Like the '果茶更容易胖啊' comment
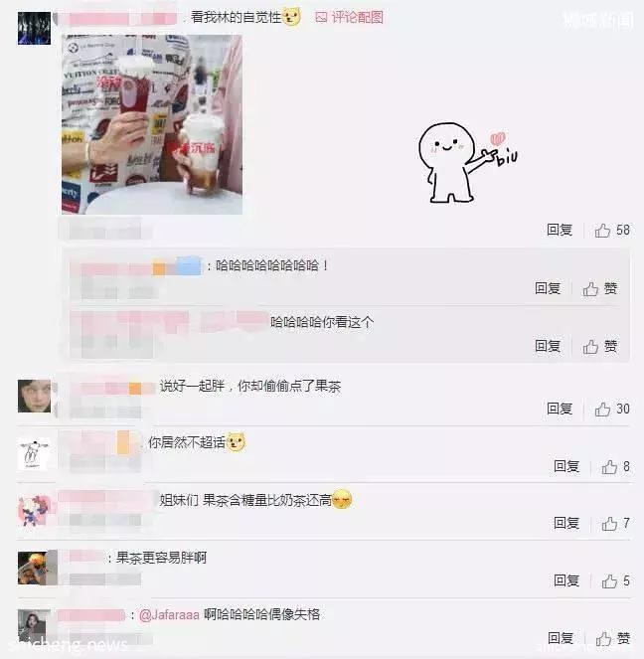This screenshot has width=644, height=659. point(615,581)
